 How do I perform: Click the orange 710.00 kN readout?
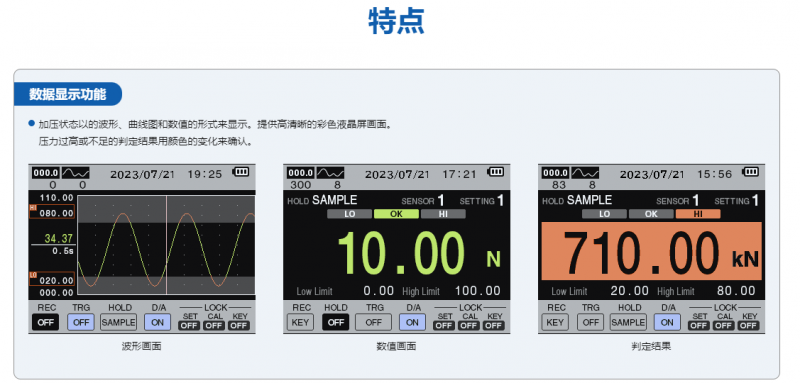(x=652, y=251)
